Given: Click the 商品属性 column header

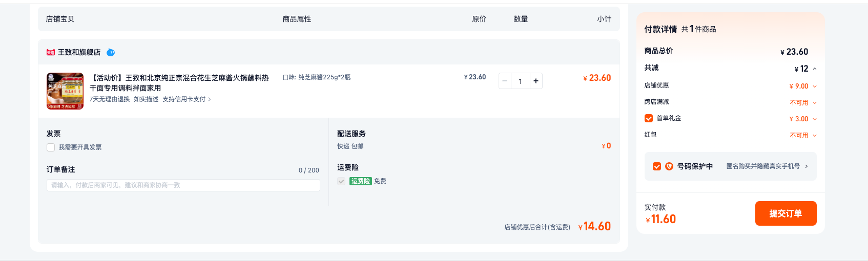Looking at the screenshot, I should click(297, 19).
